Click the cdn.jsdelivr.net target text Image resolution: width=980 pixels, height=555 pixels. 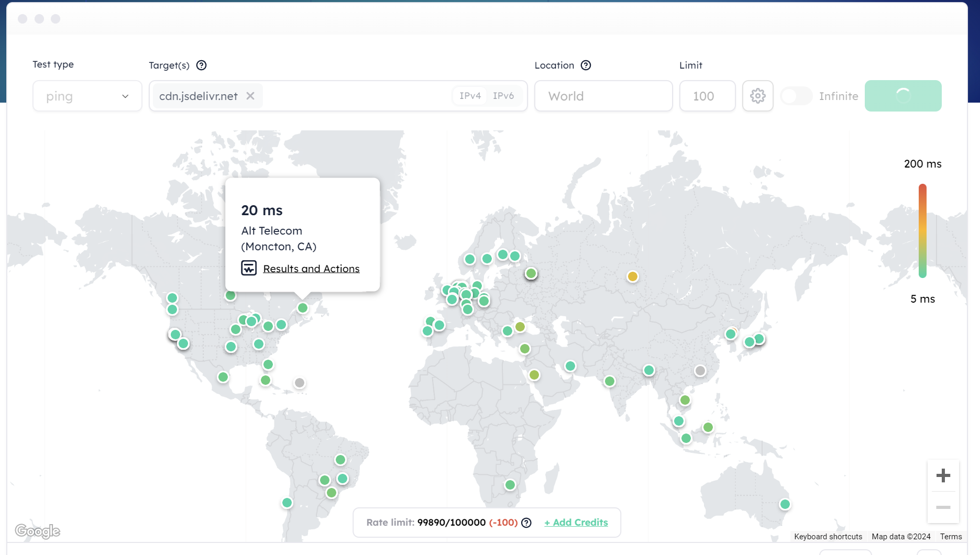pyautogui.click(x=199, y=96)
